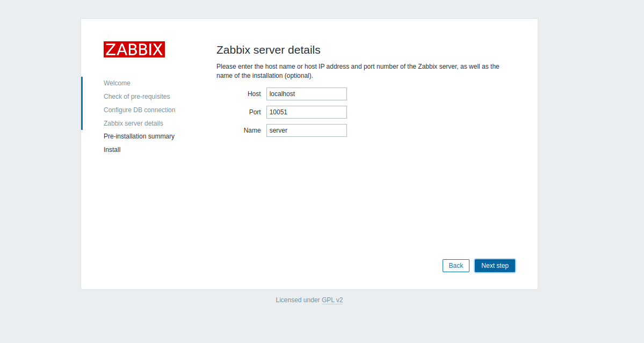Go to Check of pre-requisites step
This screenshot has width=644, height=343.
point(136,97)
